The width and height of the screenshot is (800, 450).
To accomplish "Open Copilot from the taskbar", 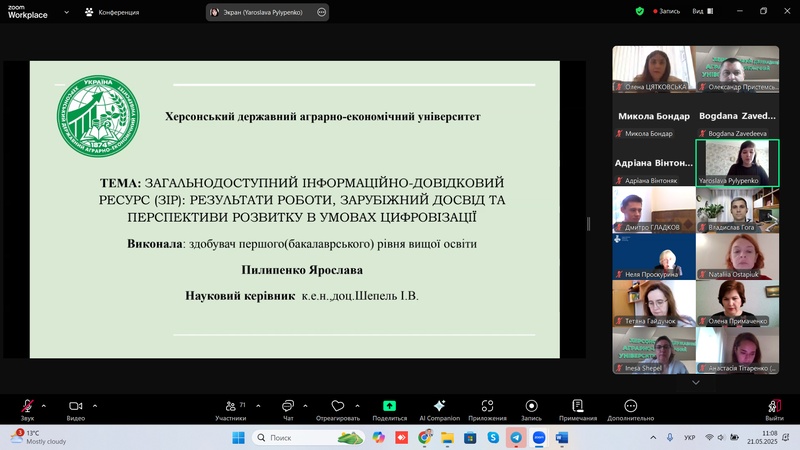I will (379, 438).
